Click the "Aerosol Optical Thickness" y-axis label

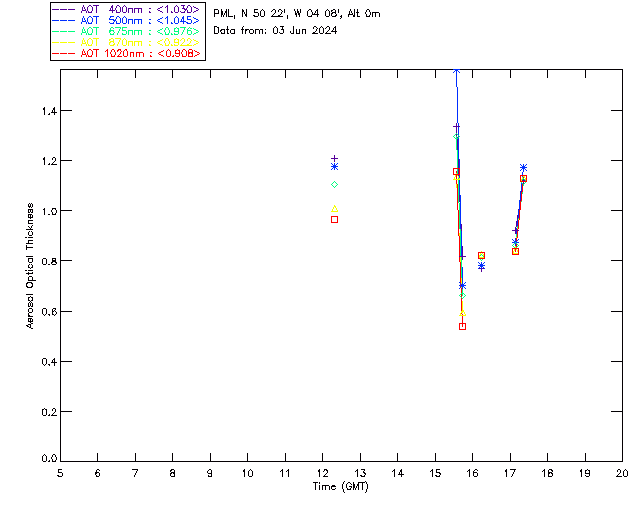click(x=30, y=266)
